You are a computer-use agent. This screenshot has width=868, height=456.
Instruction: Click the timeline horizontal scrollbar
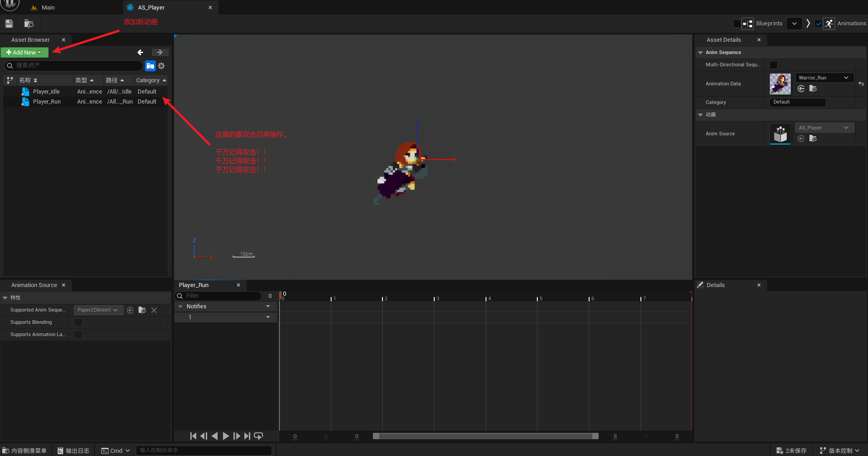[x=485, y=436]
